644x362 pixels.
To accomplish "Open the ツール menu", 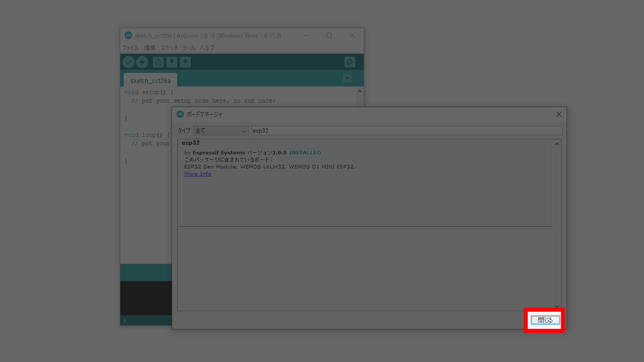I will coord(189,48).
